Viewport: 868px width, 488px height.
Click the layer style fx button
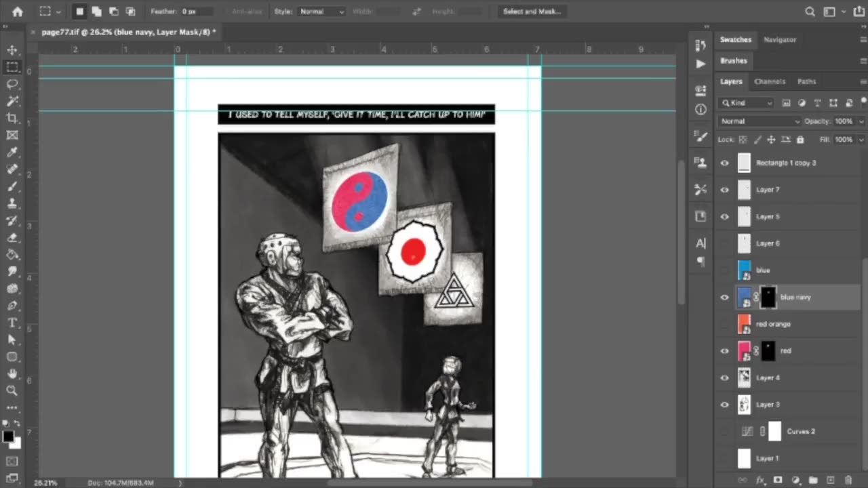coord(760,480)
